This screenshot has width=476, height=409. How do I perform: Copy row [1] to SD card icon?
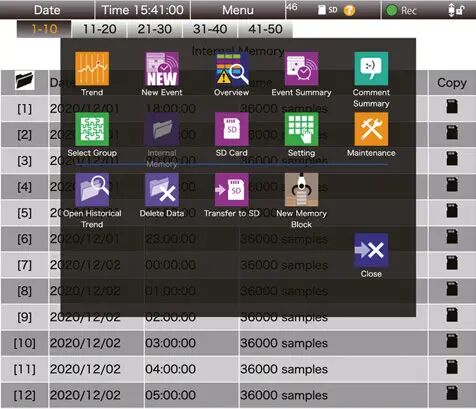[452, 107]
